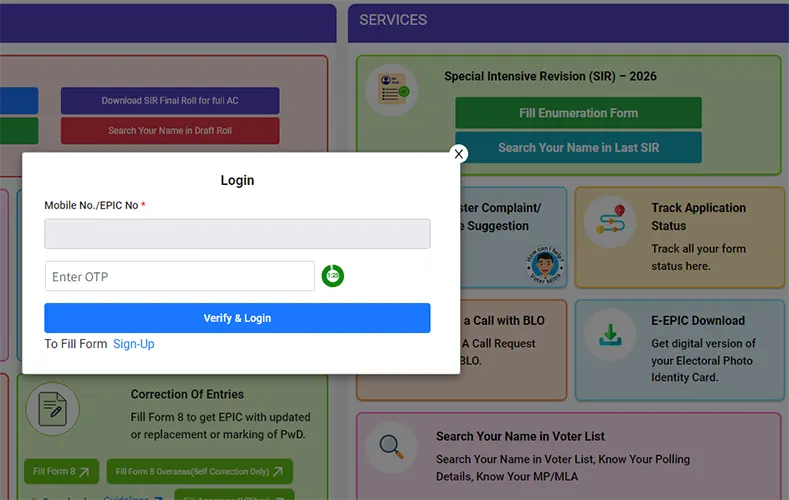This screenshot has width=789, height=500.
Task: Click the Fill Enumeration Form button
Action: click(578, 113)
